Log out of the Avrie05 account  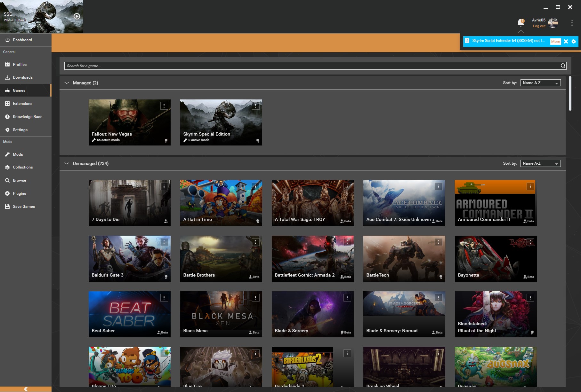[x=539, y=26]
